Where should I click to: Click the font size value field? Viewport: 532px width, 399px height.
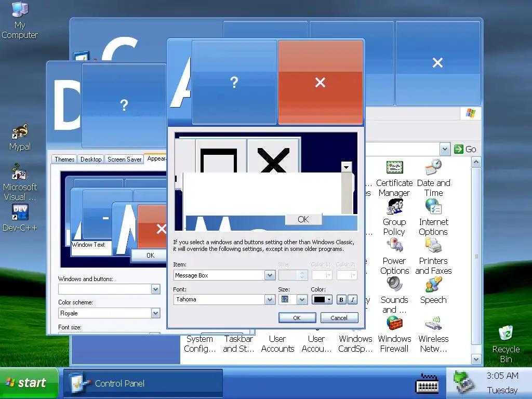287,300
